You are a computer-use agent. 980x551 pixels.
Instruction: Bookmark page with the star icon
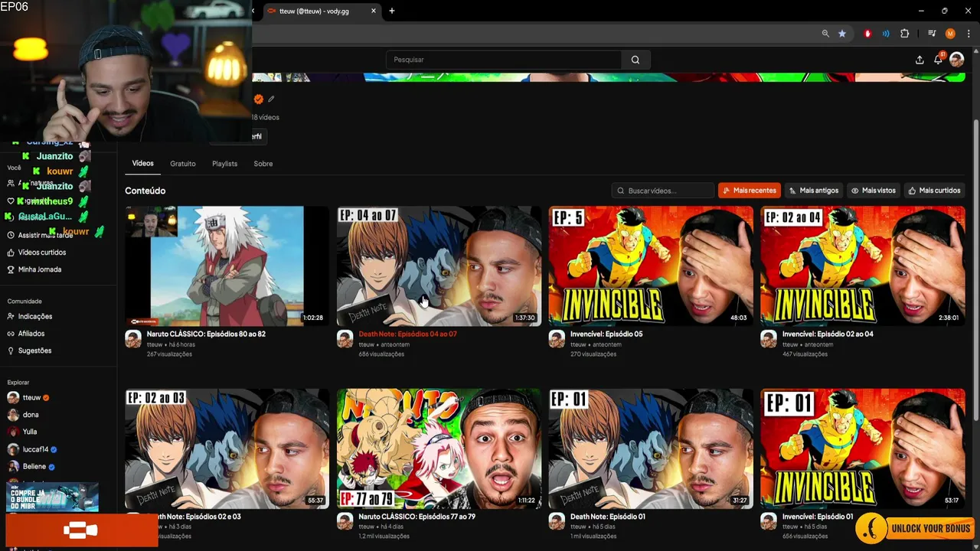pyautogui.click(x=842, y=34)
